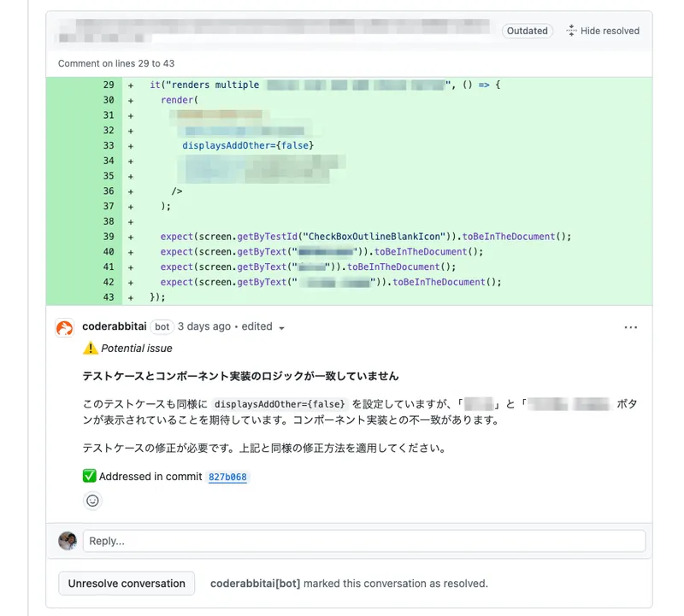Click the green checkmark before Addressed in commit
The image size is (684, 616).
pyautogui.click(x=90, y=477)
